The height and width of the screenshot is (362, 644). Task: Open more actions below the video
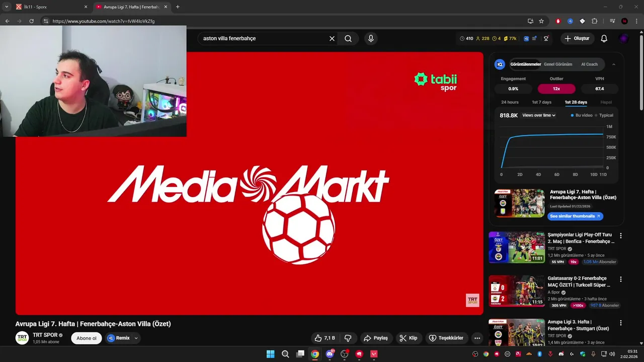(477, 338)
